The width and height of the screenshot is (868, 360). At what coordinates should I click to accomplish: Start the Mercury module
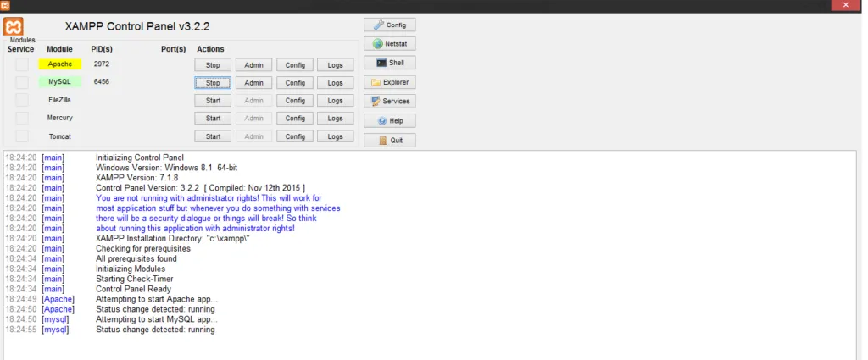[213, 119]
